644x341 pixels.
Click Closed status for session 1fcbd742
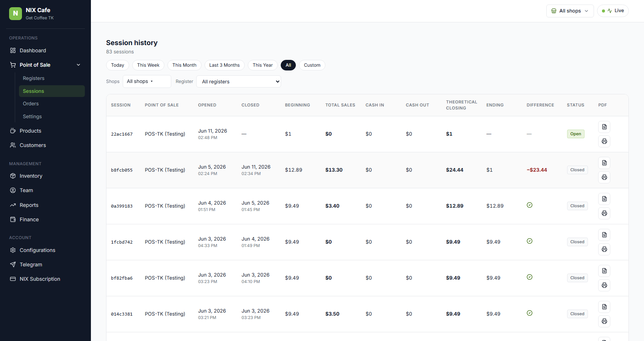577,242
